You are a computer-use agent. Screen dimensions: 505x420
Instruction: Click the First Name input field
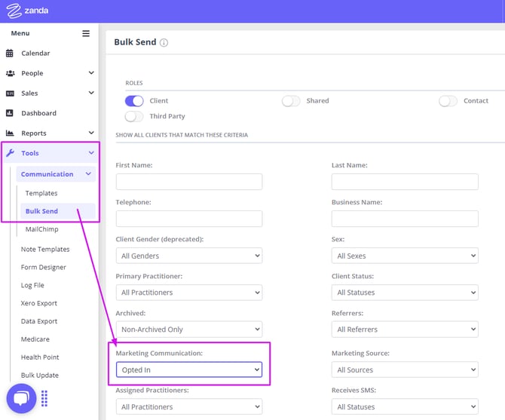click(x=188, y=182)
